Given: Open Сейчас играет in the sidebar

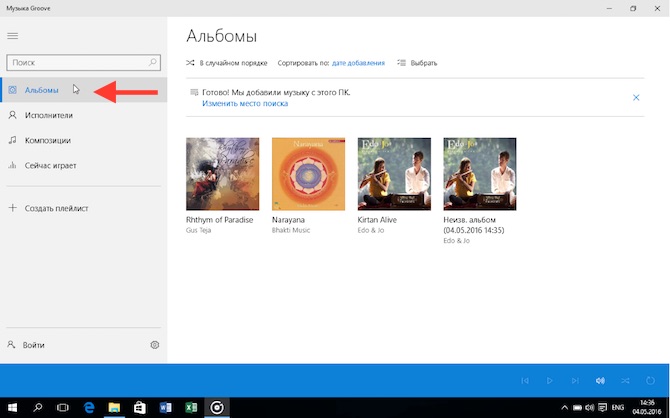Looking at the screenshot, I should coord(84,165).
